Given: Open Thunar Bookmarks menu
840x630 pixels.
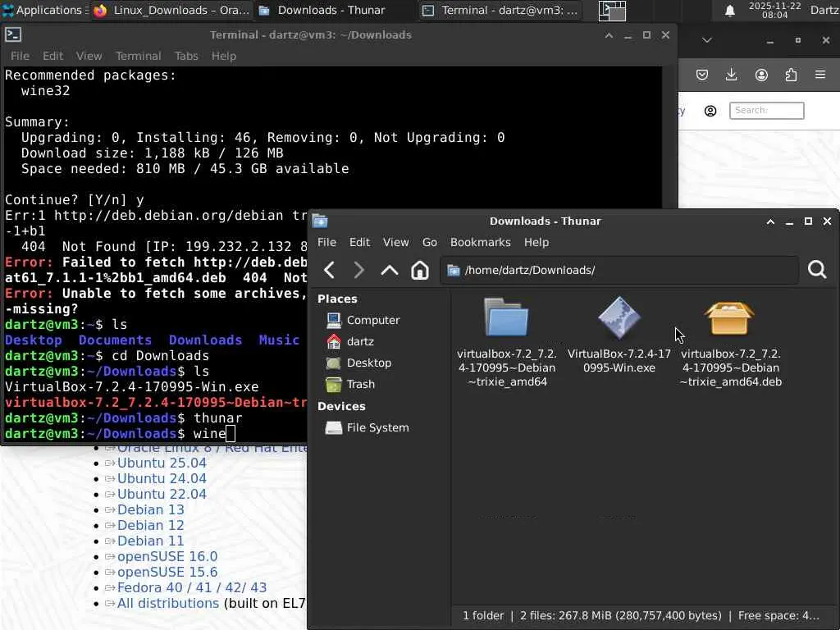Looking at the screenshot, I should click(481, 242).
